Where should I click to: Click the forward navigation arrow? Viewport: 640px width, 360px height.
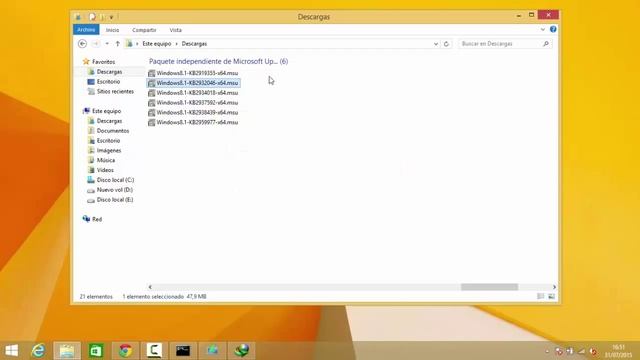coord(96,44)
